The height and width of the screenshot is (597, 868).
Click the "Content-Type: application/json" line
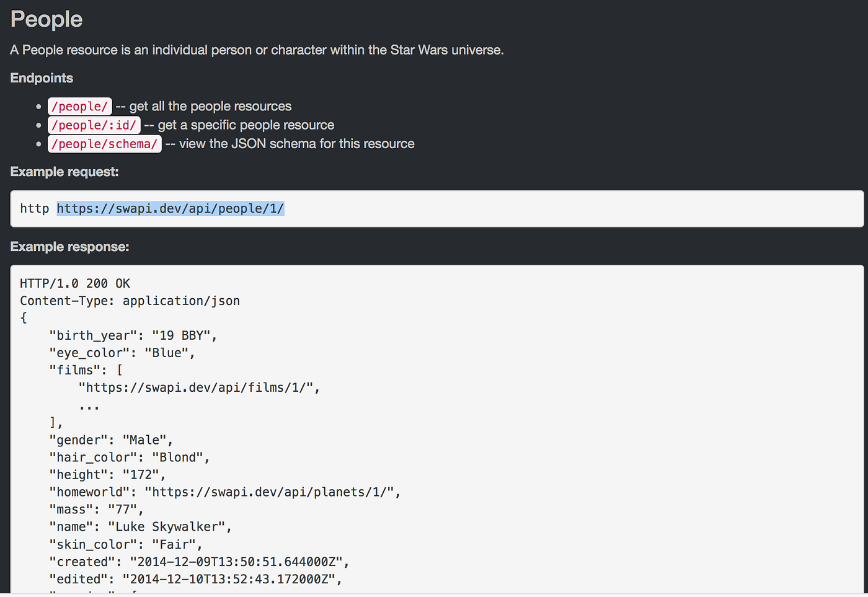[x=130, y=301]
